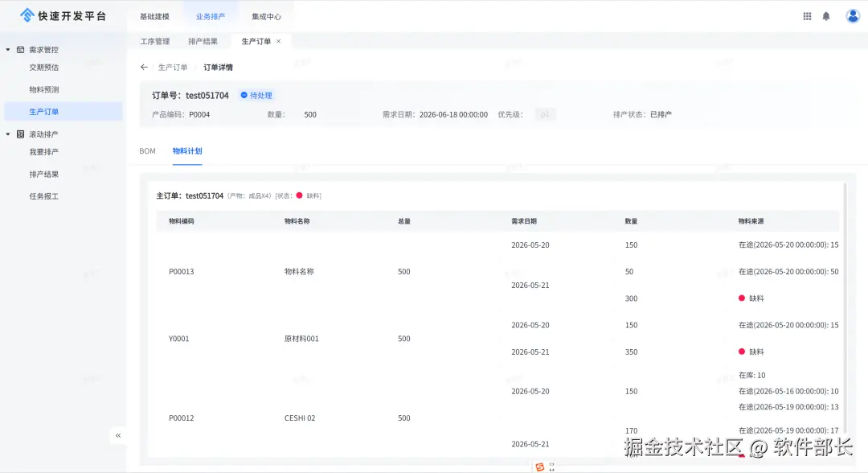The width and height of the screenshot is (868, 473).
Task: Click the 待处理 status icon
Action: click(x=244, y=95)
